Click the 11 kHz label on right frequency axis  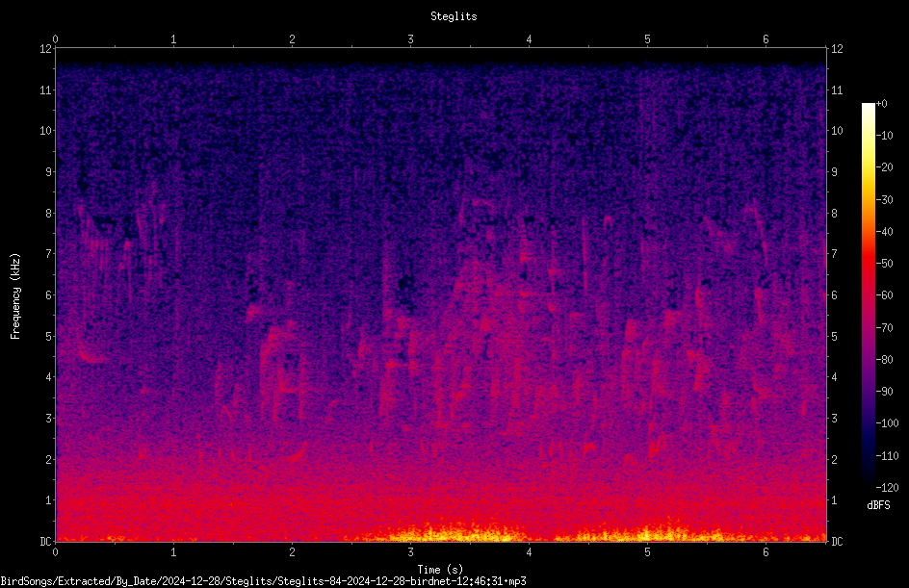(x=837, y=90)
